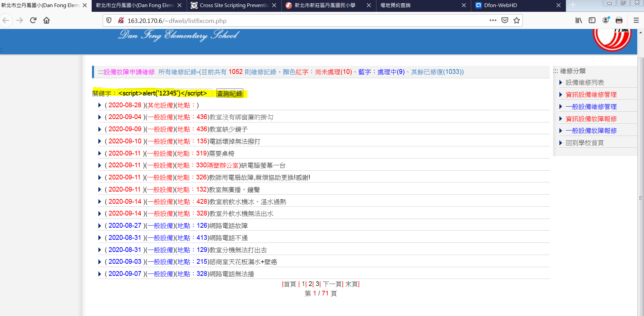Open Firefox account menu
Screen dimensions: 644x316
click(x=606, y=20)
